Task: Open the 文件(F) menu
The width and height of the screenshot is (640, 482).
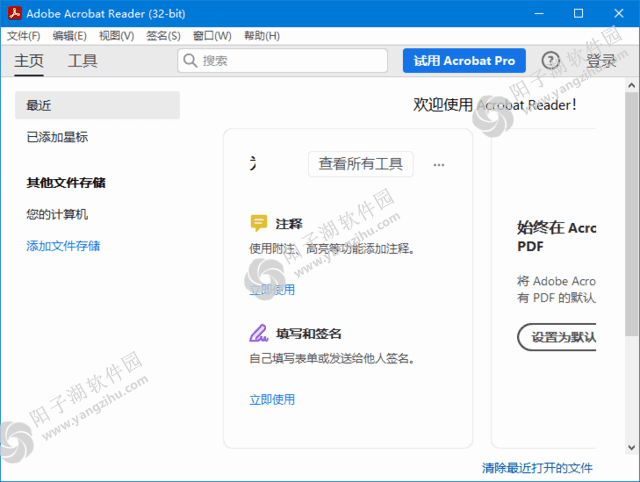Action: click(x=24, y=36)
